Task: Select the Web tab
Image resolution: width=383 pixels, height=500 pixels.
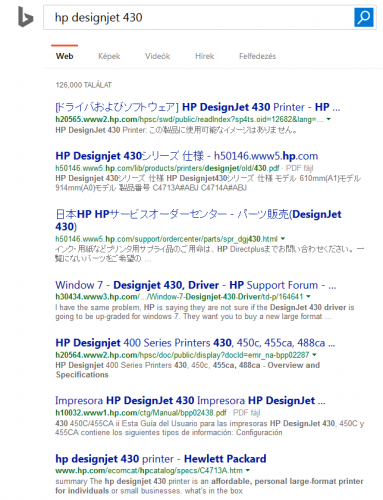Action: 64,56
